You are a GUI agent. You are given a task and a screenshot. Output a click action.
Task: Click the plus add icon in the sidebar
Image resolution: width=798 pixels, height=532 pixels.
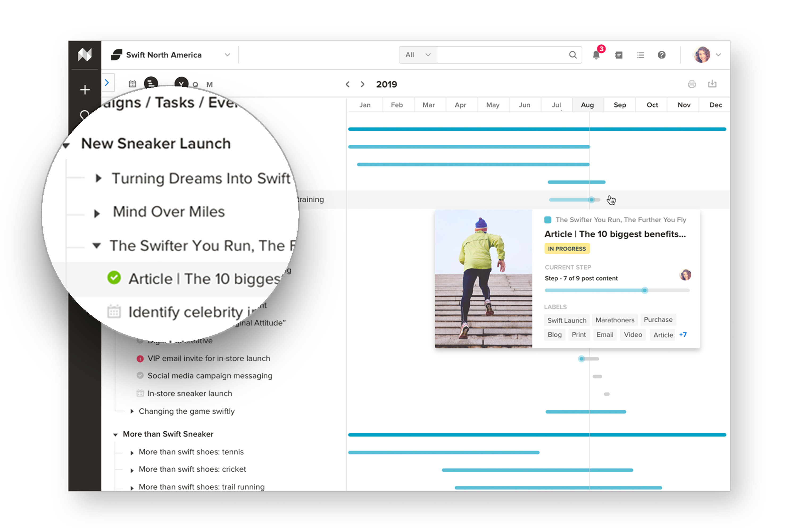[x=85, y=90]
